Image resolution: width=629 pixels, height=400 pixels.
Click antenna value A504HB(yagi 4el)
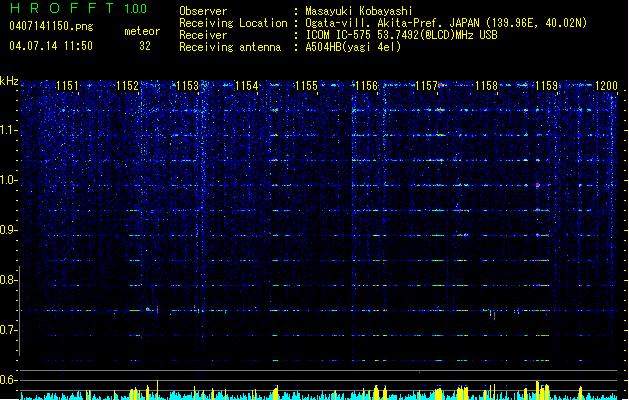pos(353,47)
